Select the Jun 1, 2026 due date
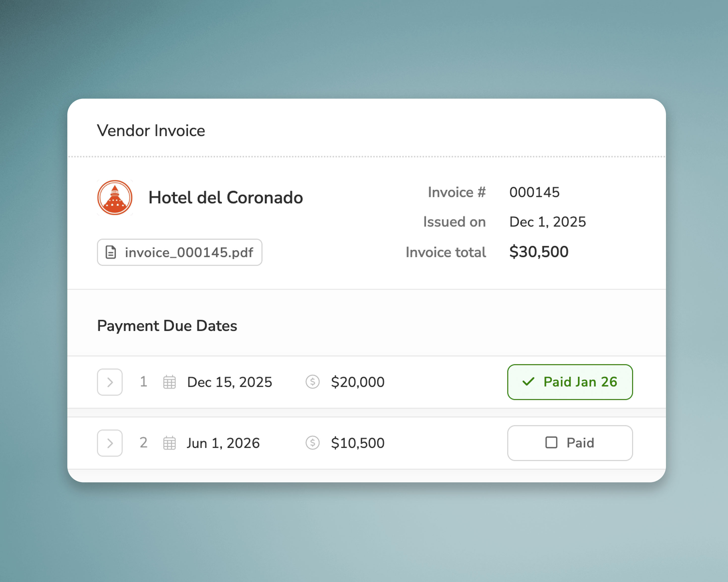The height and width of the screenshot is (582, 728). point(223,443)
